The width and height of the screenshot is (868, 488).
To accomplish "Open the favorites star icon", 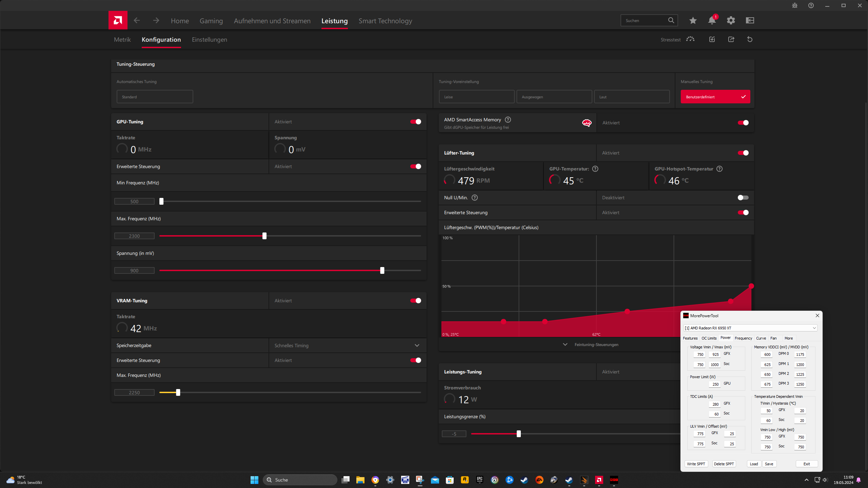I will (693, 20).
